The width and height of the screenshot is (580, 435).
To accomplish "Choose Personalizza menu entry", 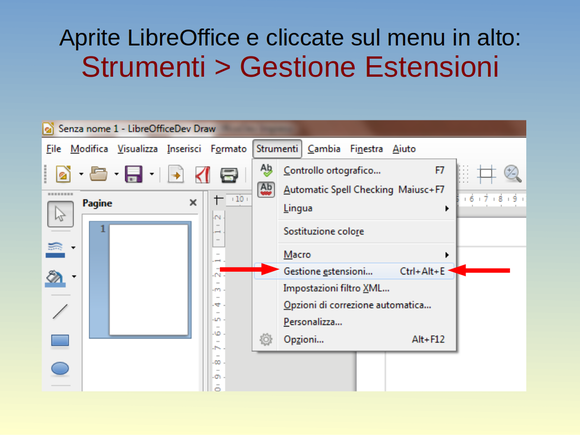I will pos(354,322).
